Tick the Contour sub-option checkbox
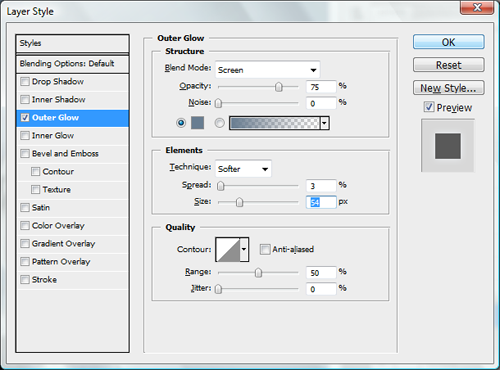The width and height of the screenshot is (500, 370). click(35, 172)
